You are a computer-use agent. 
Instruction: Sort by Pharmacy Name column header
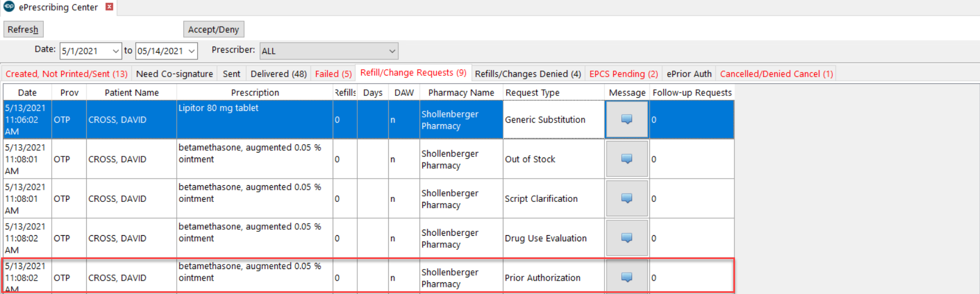click(x=461, y=93)
